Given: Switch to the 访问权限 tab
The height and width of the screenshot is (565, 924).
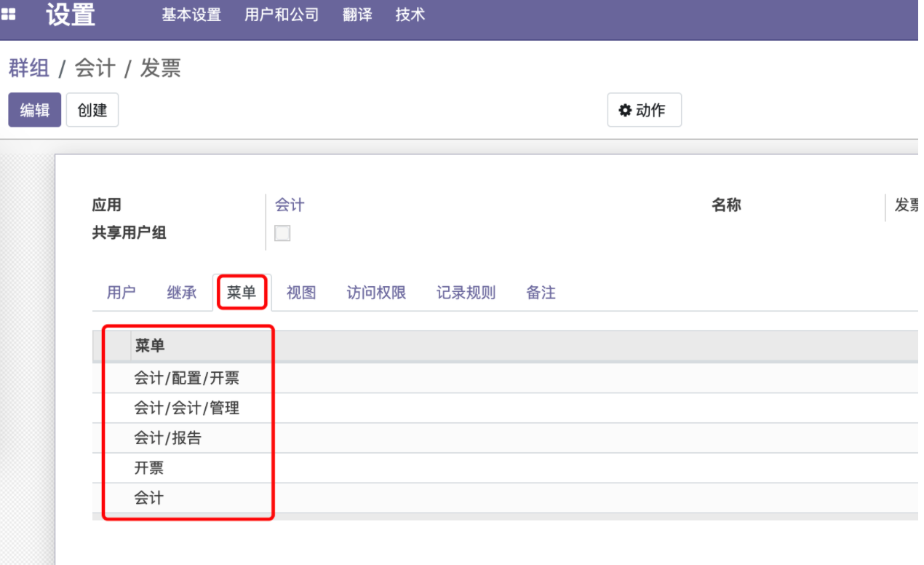Looking at the screenshot, I should [376, 293].
